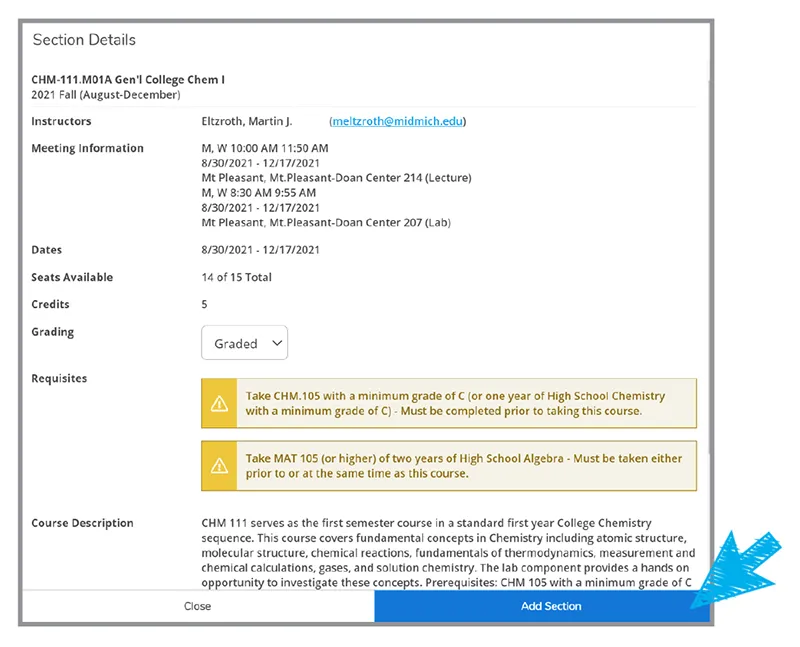Select a grading option from the Graded combo box
This screenshot has height=647, width=800.
[244, 343]
